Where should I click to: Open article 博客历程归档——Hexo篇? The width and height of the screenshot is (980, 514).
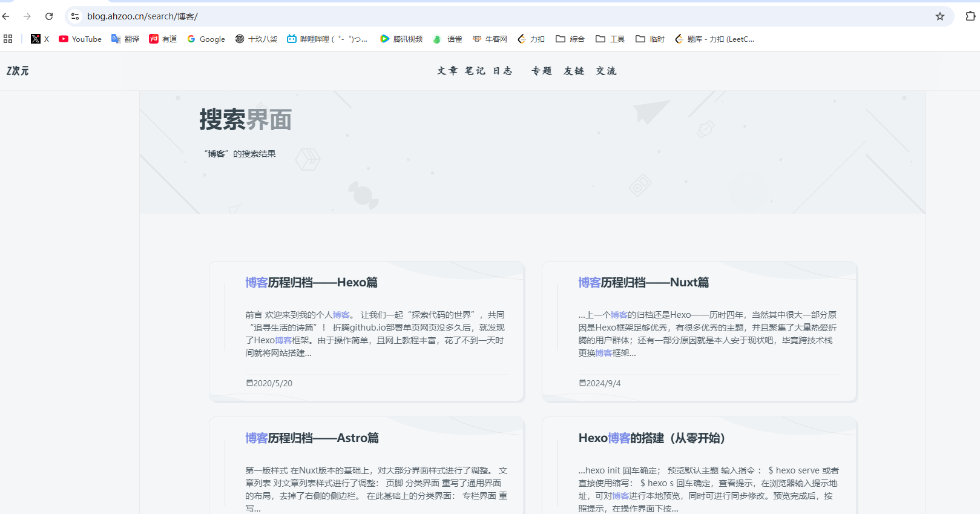(311, 283)
